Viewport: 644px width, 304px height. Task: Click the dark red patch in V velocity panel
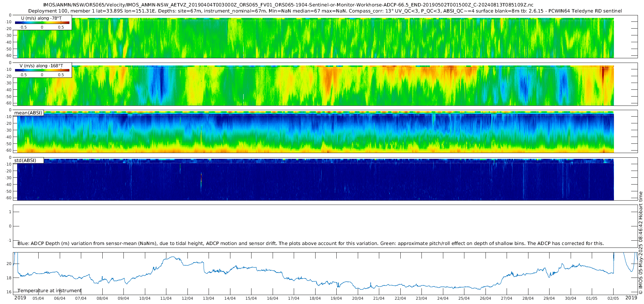[603, 74]
